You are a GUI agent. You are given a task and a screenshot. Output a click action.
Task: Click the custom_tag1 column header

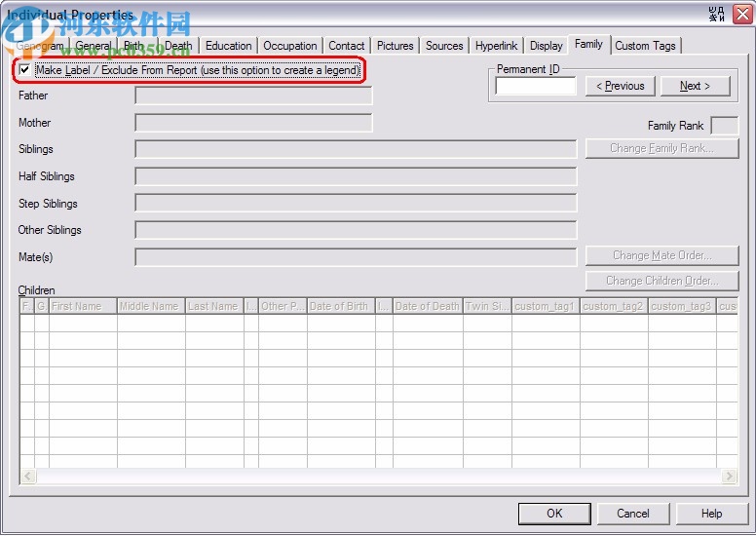pyautogui.click(x=546, y=306)
